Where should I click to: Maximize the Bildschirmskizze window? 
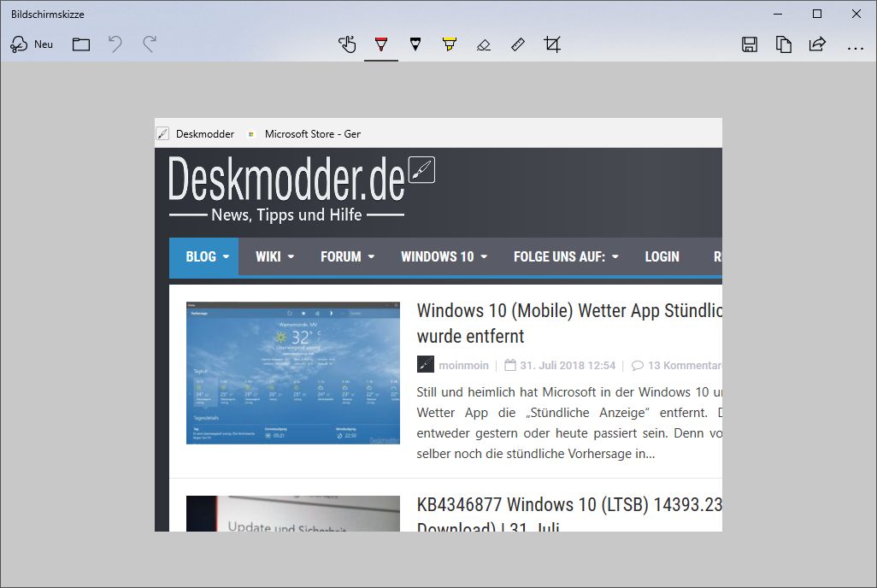tap(817, 14)
